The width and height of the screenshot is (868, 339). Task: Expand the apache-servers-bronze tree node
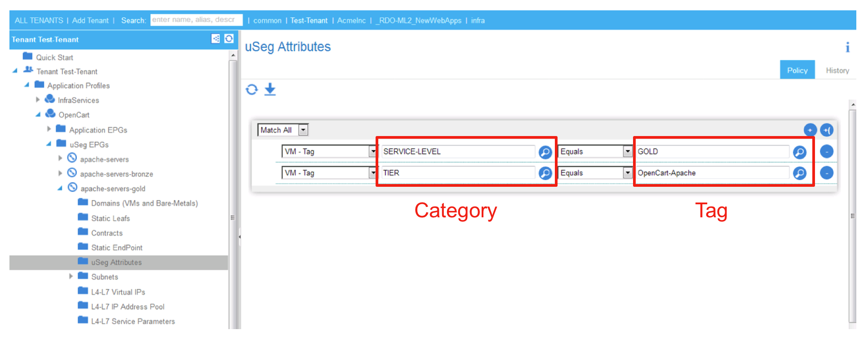coord(60,173)
